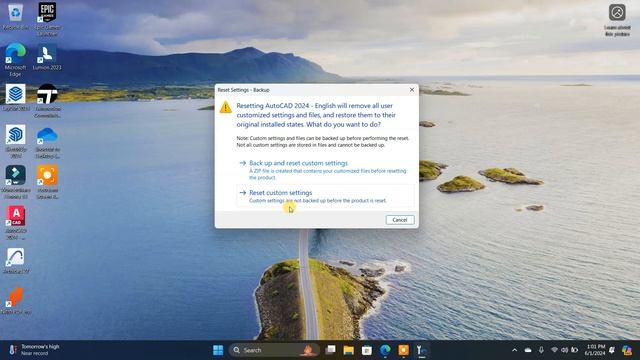
Task: Select the orange PDF desktop shortcut
Action: (x=16, y=301)
